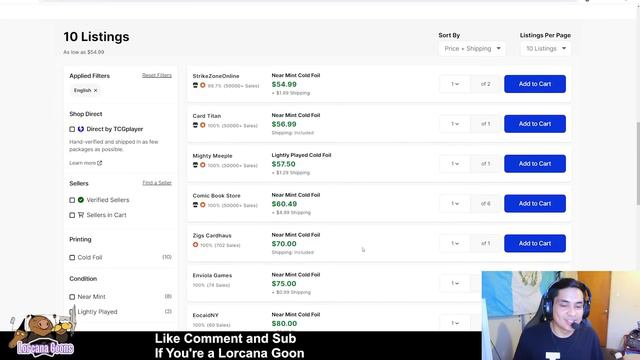Viewport: 640px width, 360px height.
Task: Add Comic Book Store $60.49 listing to cart
Action: click(535, 204)
